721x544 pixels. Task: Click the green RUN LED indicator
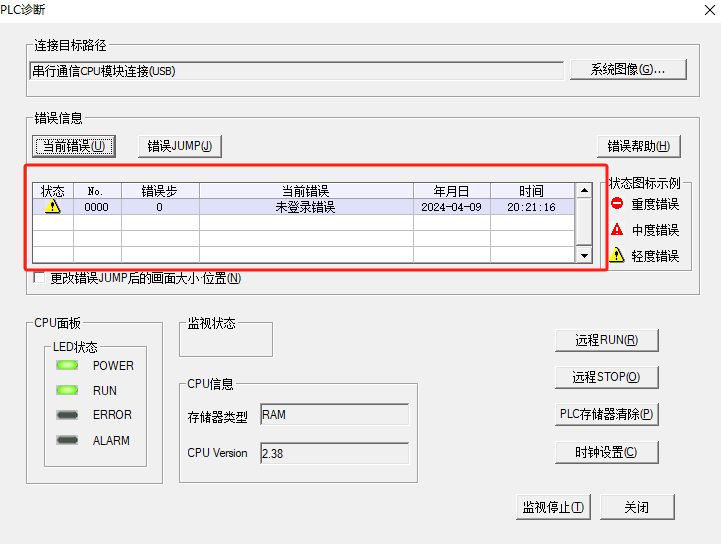[68, 391]
